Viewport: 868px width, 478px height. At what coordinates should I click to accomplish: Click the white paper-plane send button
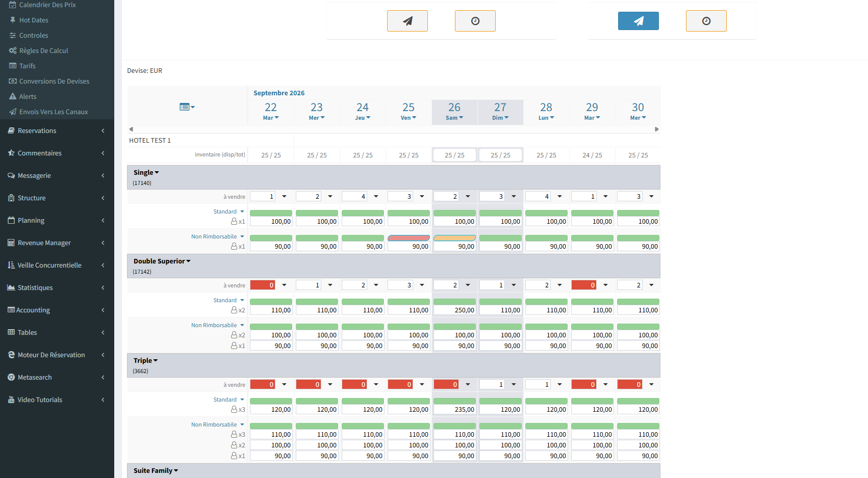click(x=407, y=21)
